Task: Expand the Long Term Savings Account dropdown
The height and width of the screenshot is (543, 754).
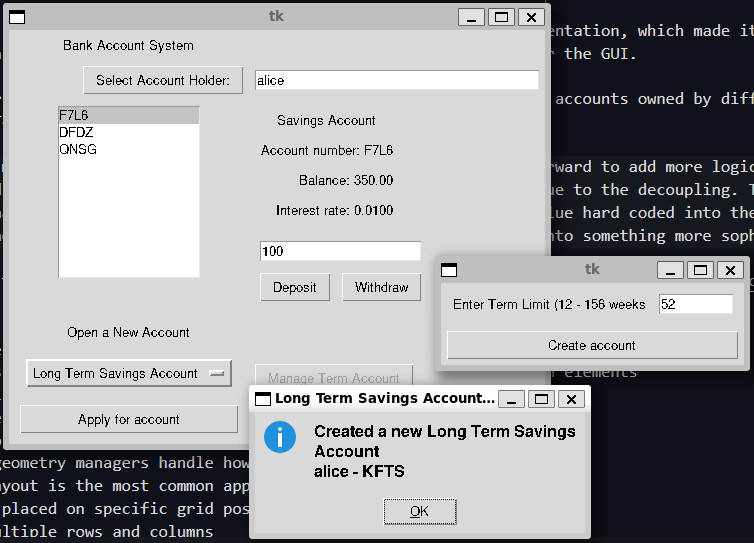Action: 129,373
